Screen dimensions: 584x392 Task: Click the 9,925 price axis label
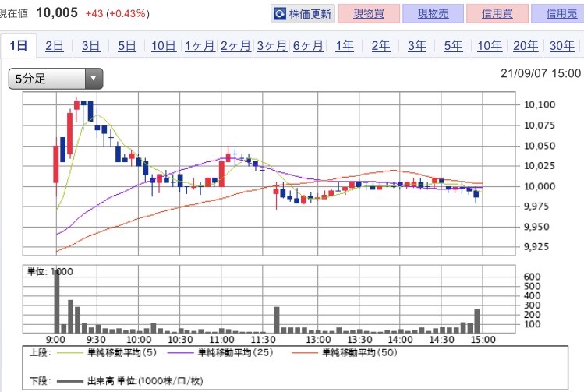[x=536, y=246]
